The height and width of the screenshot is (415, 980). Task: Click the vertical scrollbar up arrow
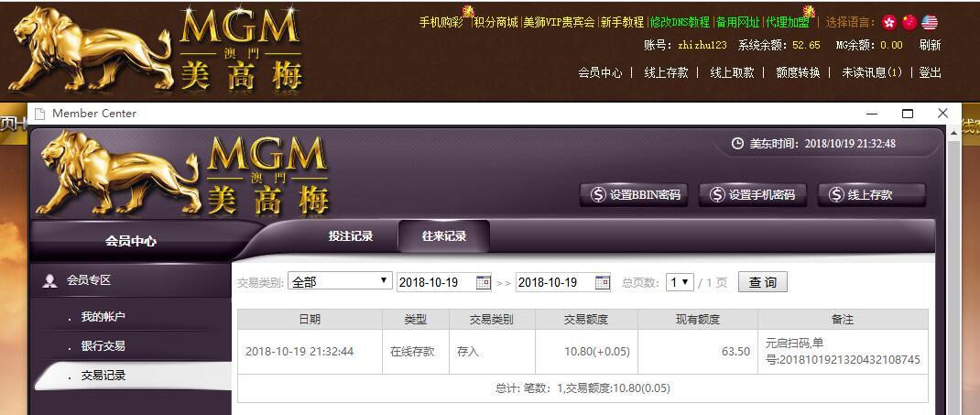point(953,133)
